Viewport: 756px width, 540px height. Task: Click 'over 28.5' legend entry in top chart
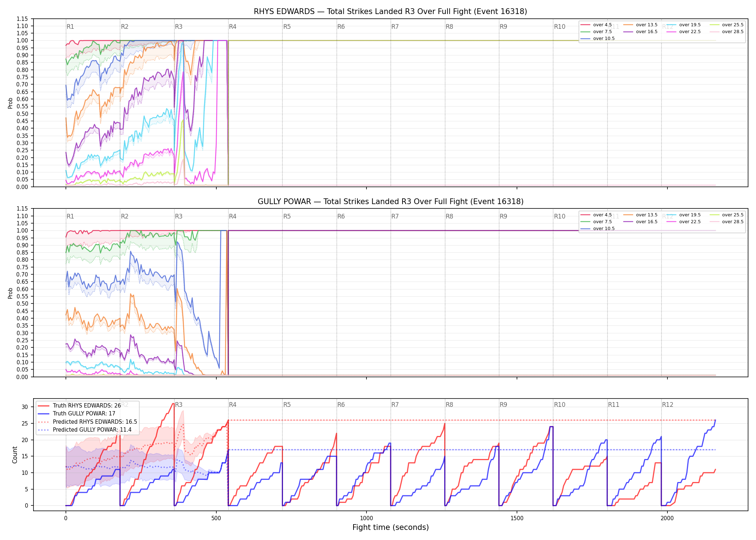[726, 32]
